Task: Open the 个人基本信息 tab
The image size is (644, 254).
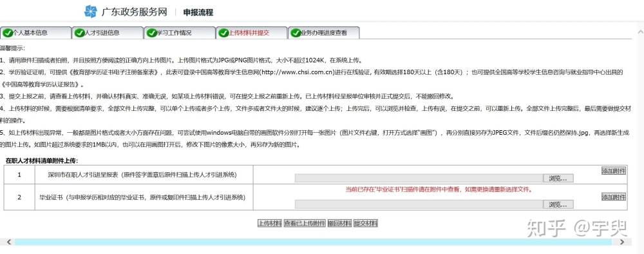Action: 35,33
